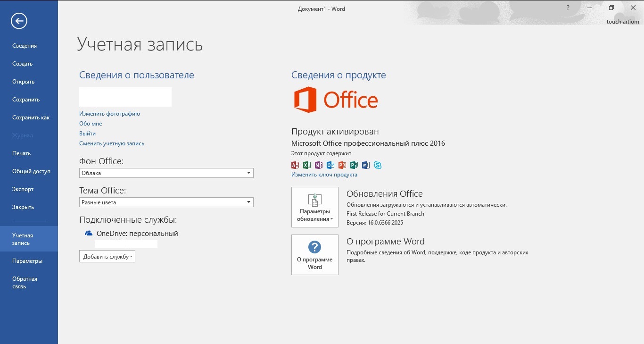The height and width of the screenshot is (344, 644).
Task: Click the OneDrive: персональный service entry
Action: coord(137,234)
